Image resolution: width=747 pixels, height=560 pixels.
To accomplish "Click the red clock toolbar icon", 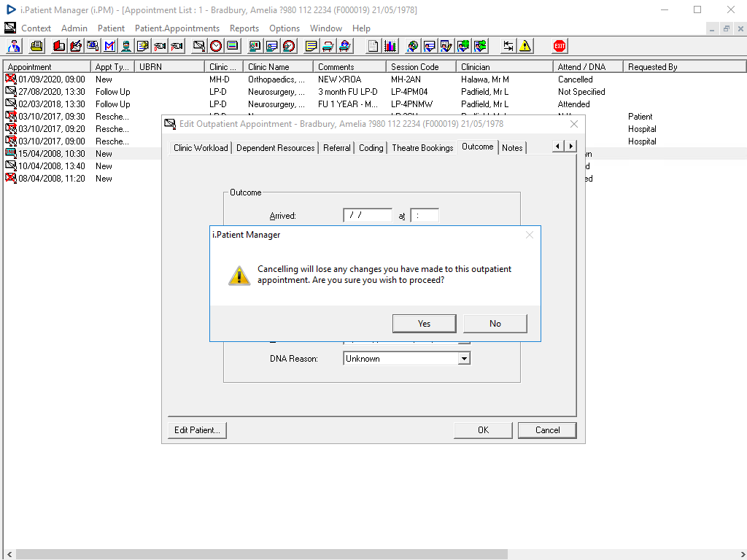I will click(x=216, y=46).
